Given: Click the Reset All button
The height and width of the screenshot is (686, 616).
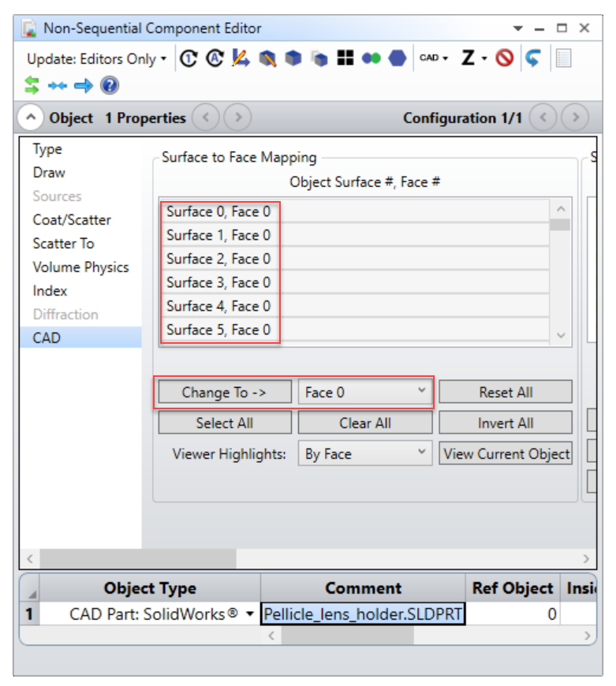Looking at the screenshot, I should [505, 393].
